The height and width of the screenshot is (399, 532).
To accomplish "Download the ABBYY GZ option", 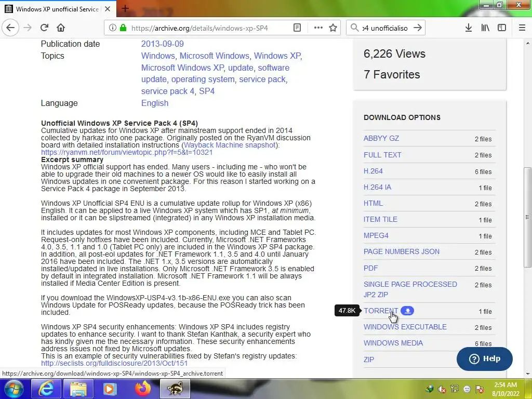I will click(381, 138).
